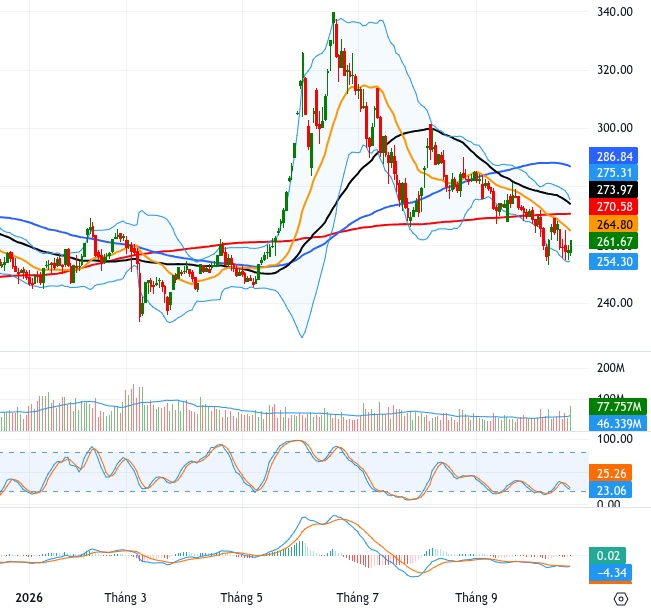Select the 273.97 black moving average label

tap(613, 190)
